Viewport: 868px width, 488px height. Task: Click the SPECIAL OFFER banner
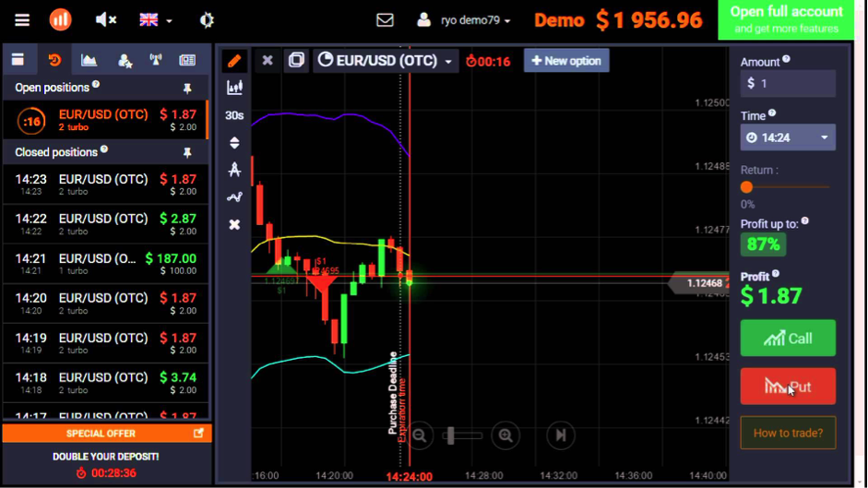[106, 434]
